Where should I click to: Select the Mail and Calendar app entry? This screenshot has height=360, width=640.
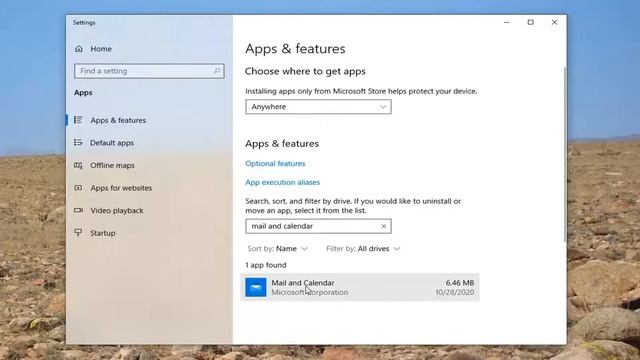tap(360, 287)
